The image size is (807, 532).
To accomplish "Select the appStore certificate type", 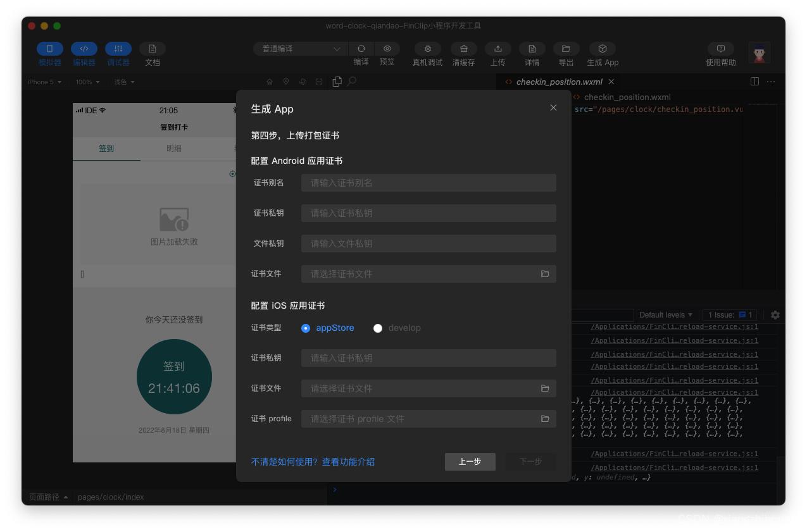I will point(306,328).
